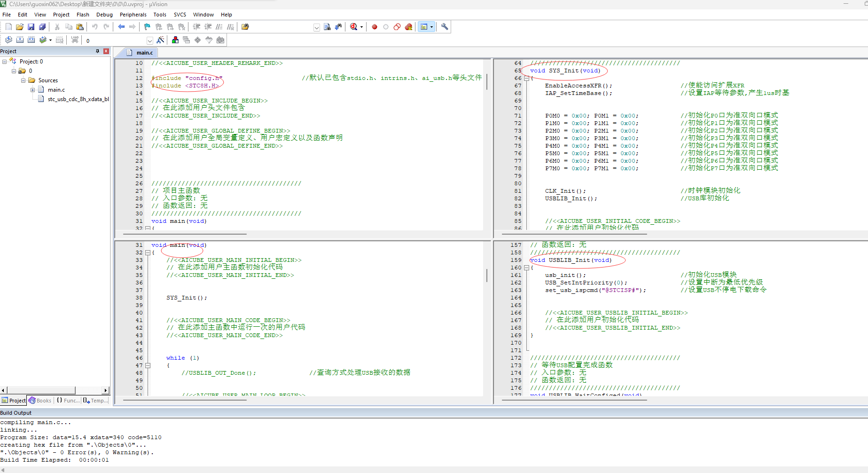The width and height of the screenshot is (868, 473).
Task: Click the Incremental Find icon
Action: (x=338, y=27)
